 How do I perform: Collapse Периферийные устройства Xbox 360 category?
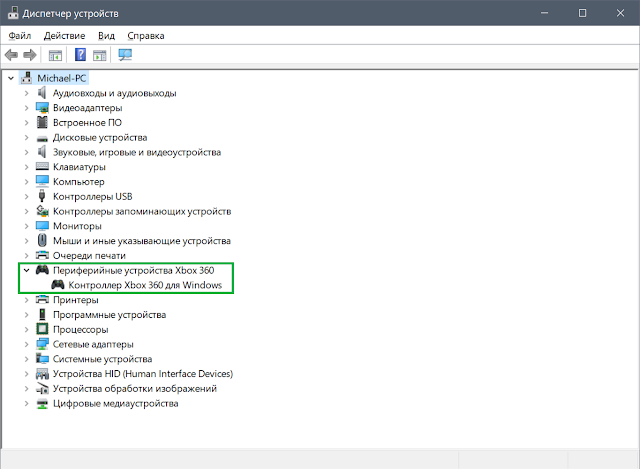click(27, 270)
